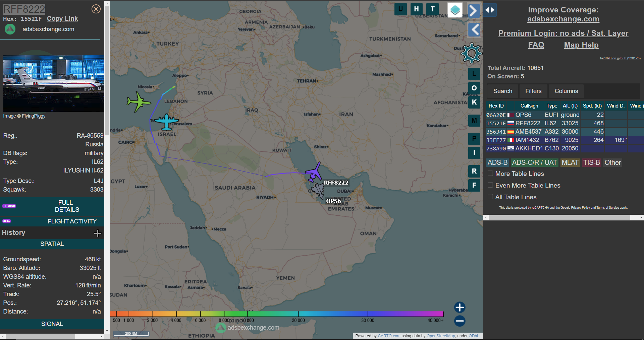Screen dimensions: 644x340
Task: Open adsbexchange.com Improve Coverage link
Action: [x=563, y=19]
